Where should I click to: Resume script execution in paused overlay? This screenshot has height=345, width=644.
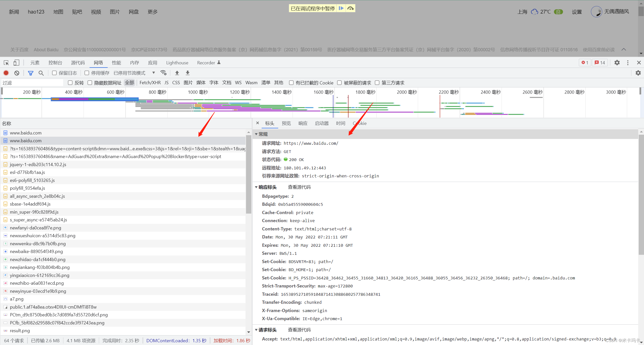coord(341,8)
